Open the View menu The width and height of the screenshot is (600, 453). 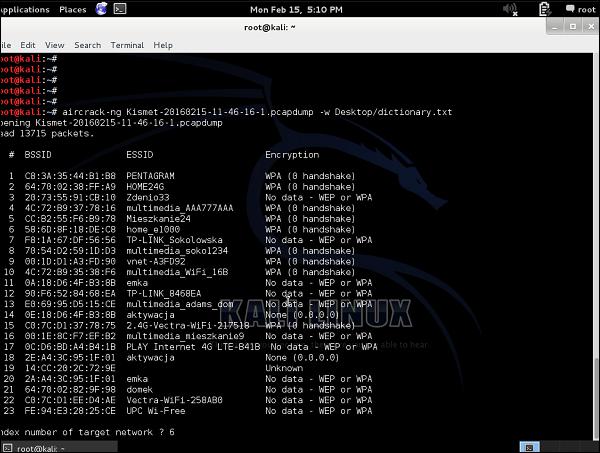tap(54, 45)
